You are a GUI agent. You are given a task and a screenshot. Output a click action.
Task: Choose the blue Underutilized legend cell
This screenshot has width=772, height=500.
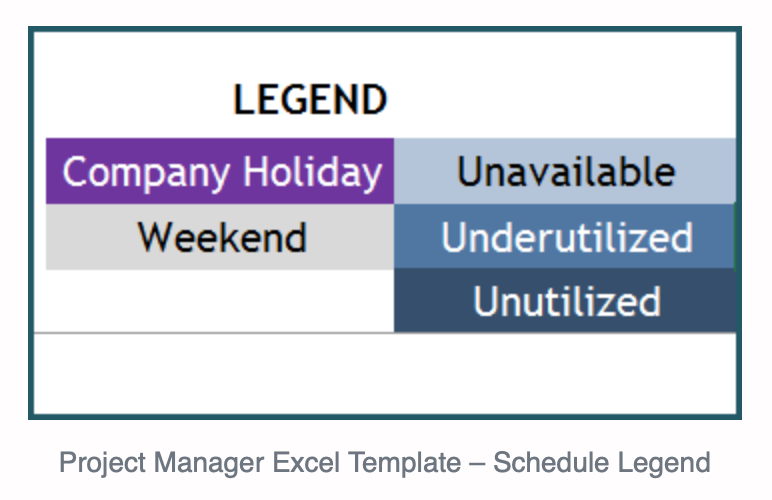(565, 237)
